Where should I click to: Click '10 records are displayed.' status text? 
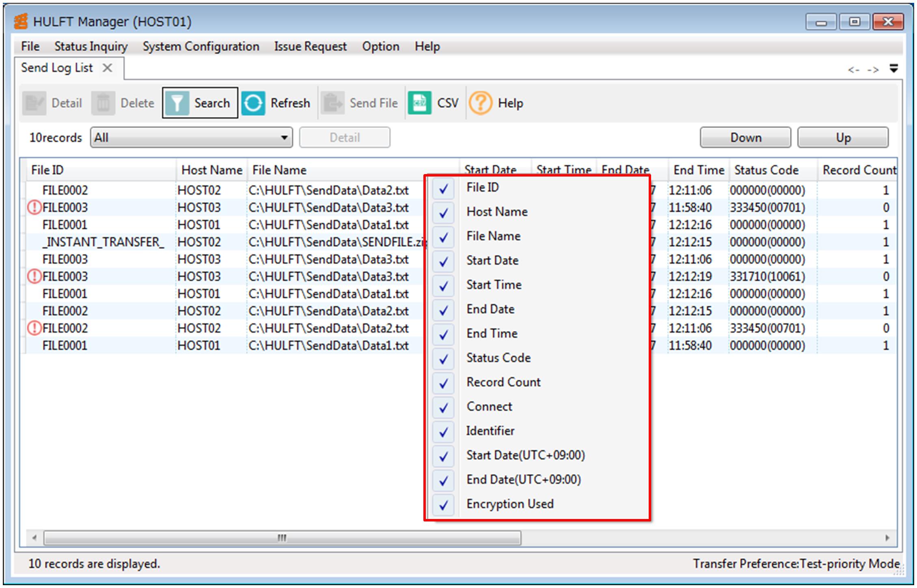[x=94, y=564]
